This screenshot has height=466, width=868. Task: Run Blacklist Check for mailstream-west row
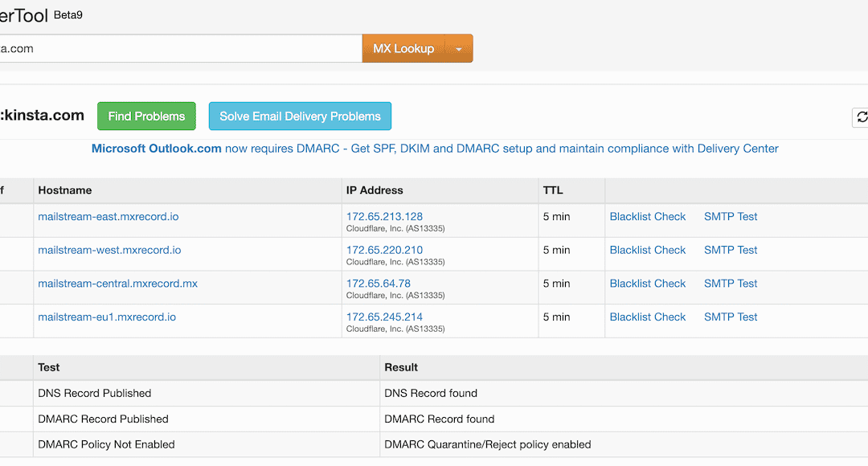648,250
